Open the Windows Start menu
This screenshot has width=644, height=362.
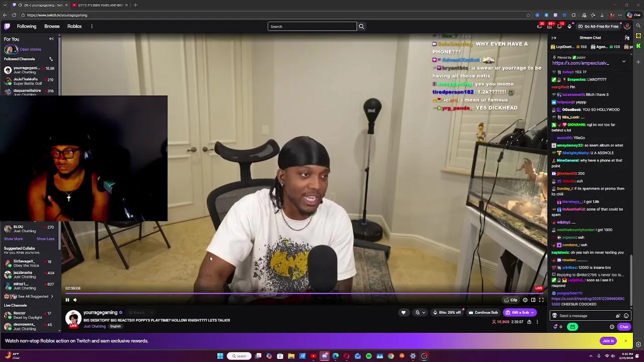point(220,356)
